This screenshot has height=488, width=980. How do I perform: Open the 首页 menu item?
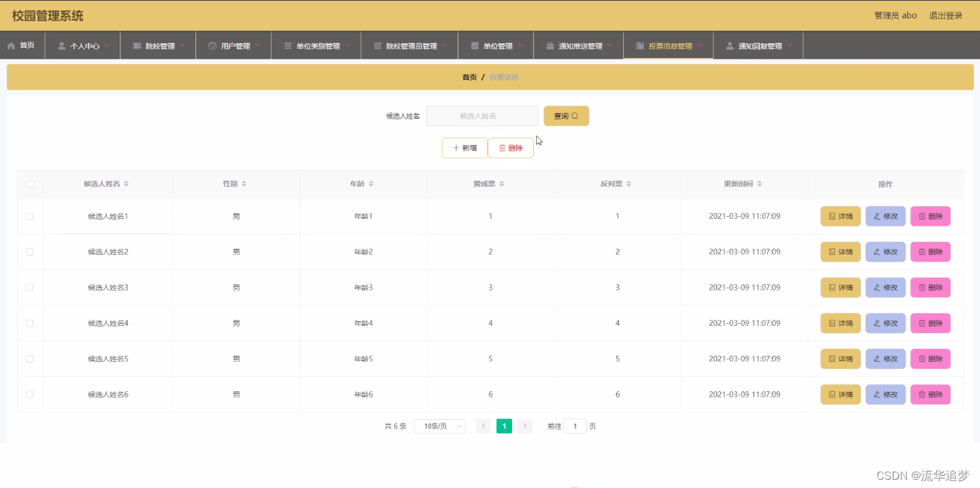pyautogui.click(x=22, y=46)
